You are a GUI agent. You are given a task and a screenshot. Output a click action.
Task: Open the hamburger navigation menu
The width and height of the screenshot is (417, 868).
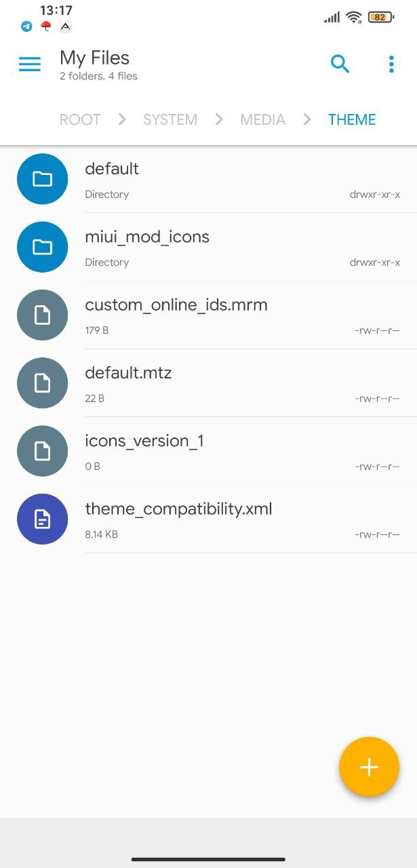30,64
